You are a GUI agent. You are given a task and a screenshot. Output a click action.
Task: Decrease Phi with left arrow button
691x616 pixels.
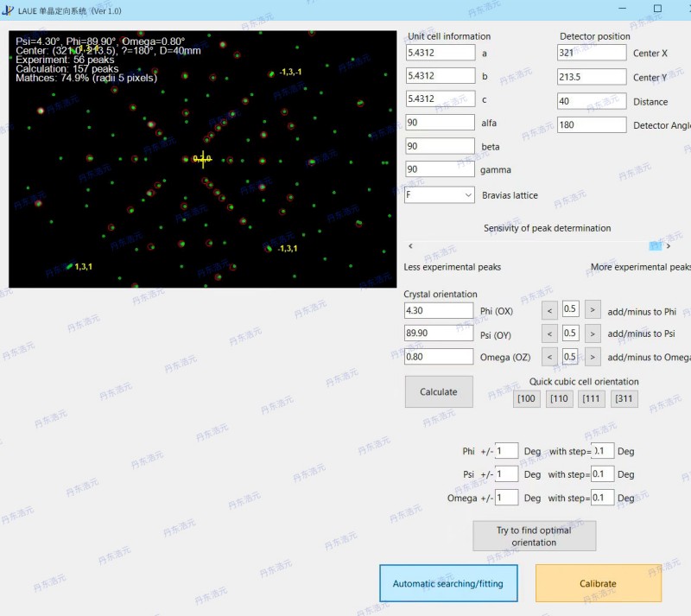[549, 310]
